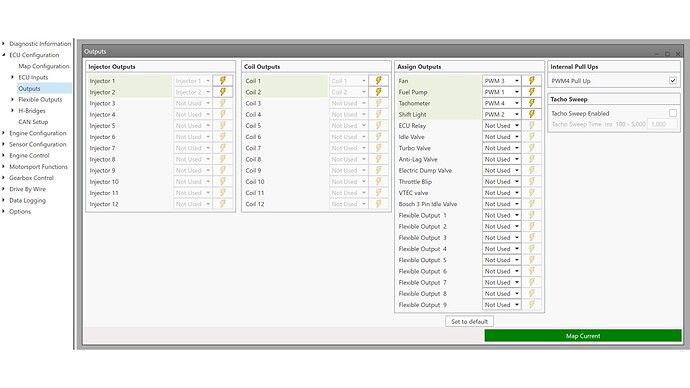Click the Set to default button

click(470, 322)
